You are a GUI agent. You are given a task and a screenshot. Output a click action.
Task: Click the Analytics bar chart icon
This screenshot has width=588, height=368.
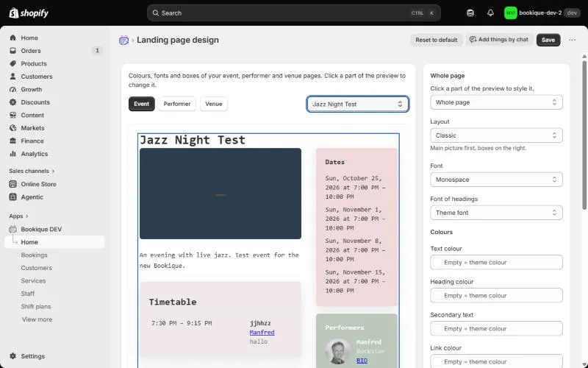click(13, 154)
